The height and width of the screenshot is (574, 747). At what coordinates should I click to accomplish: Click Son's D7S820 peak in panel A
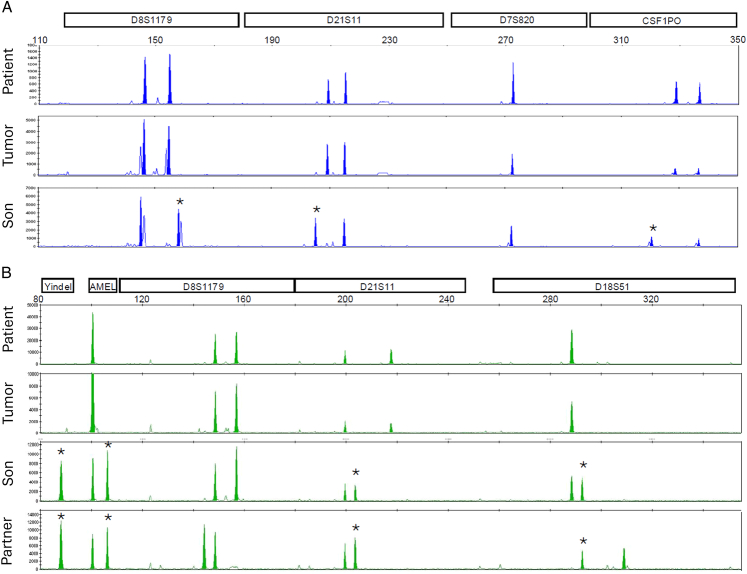(511, 236)
